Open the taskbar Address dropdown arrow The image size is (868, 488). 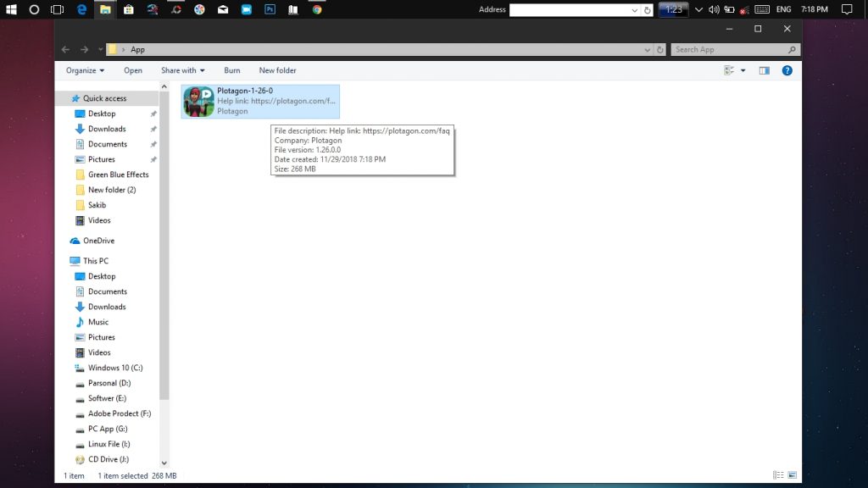coord(634,10)
